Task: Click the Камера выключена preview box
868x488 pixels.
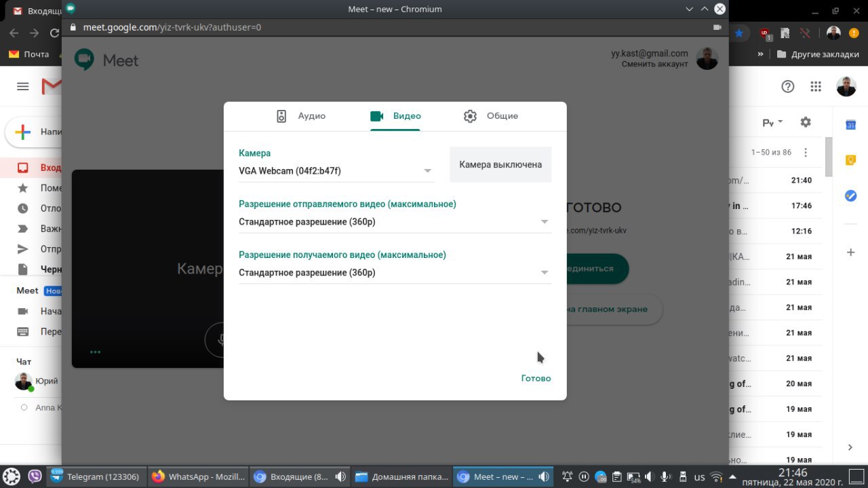Action: 500,164
